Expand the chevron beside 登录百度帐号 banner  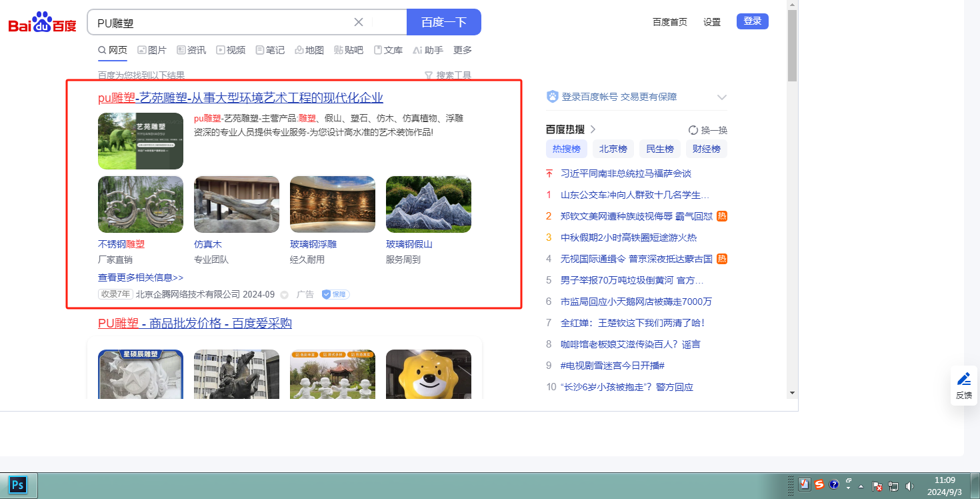(721, 97)
